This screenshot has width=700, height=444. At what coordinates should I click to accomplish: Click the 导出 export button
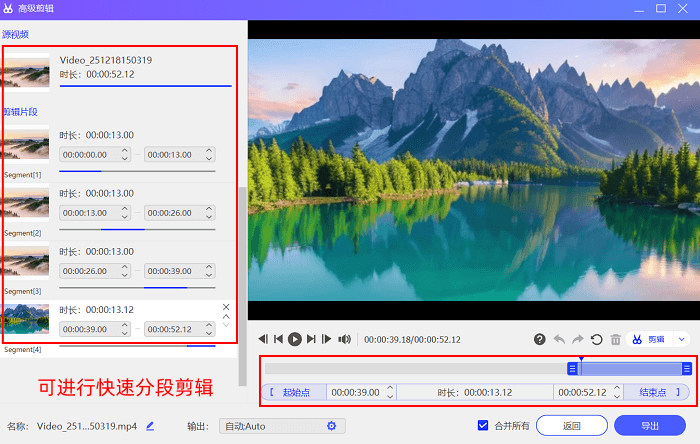[x=650, y=426]
